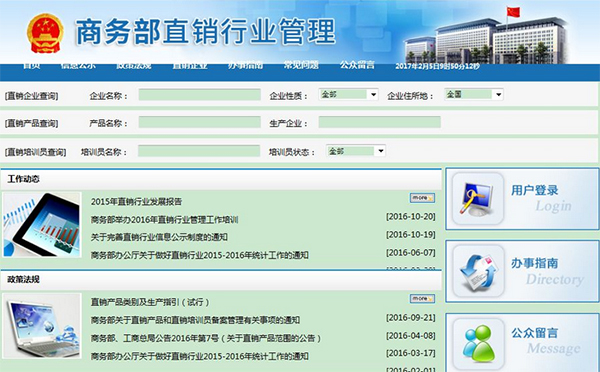Select 信息公示 in the navigation bar
This screenshot has width=600, height=372.
[x=78, y=65]
